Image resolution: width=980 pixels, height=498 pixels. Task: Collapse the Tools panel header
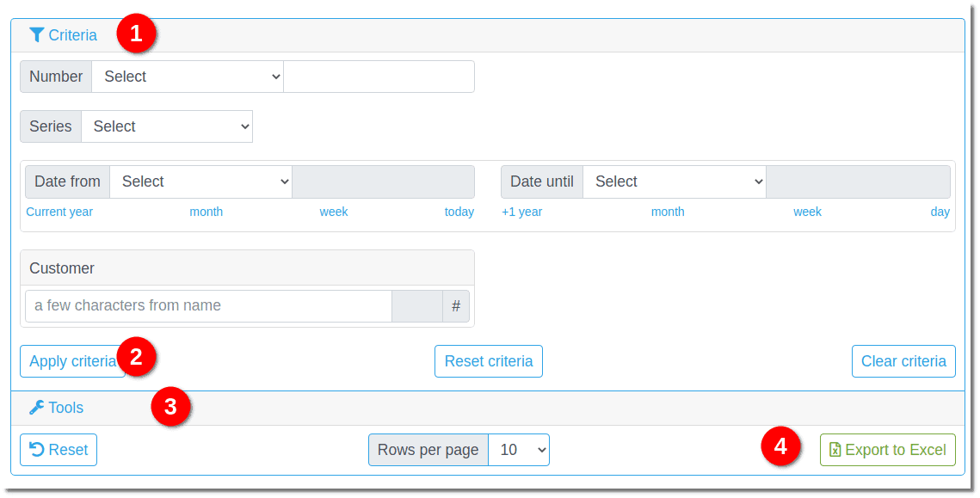coord(488,408)
